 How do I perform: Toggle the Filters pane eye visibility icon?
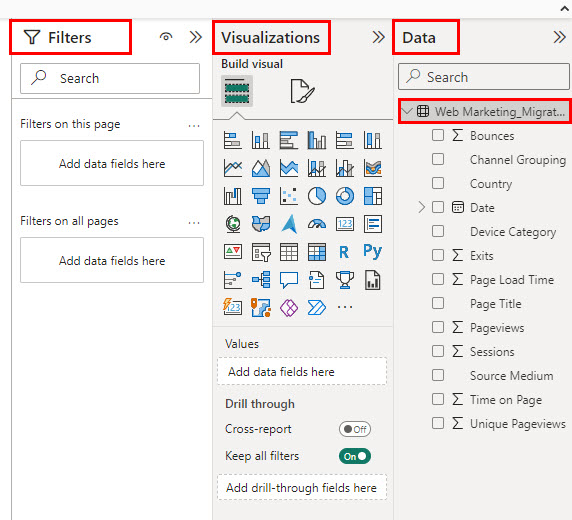pyautogui.click(x=166, y=37)
